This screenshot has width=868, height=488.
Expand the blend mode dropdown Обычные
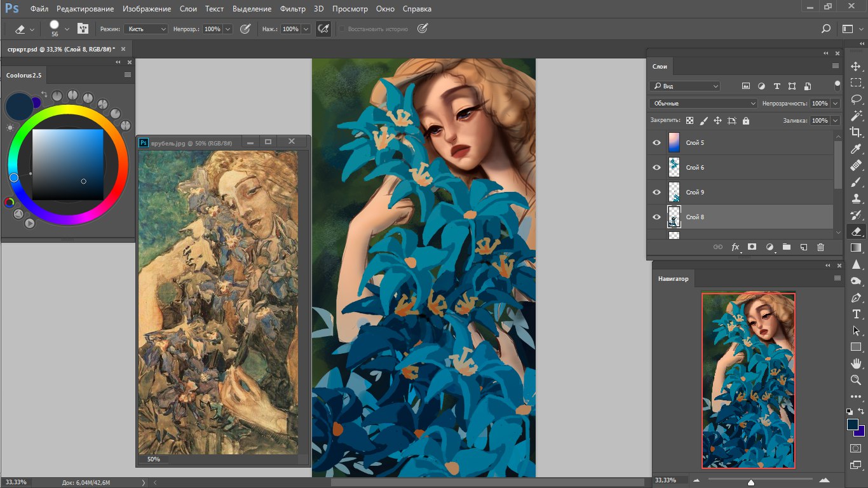[703, 103]
